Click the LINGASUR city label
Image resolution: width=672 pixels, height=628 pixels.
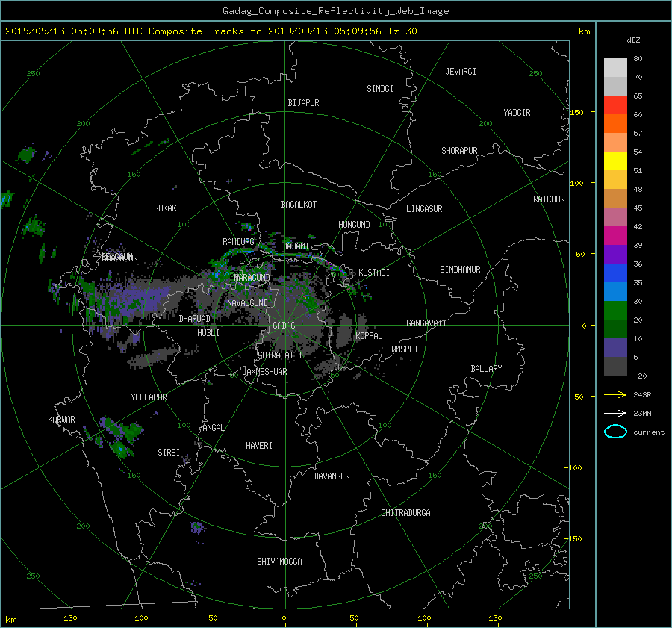coord(424,209)
